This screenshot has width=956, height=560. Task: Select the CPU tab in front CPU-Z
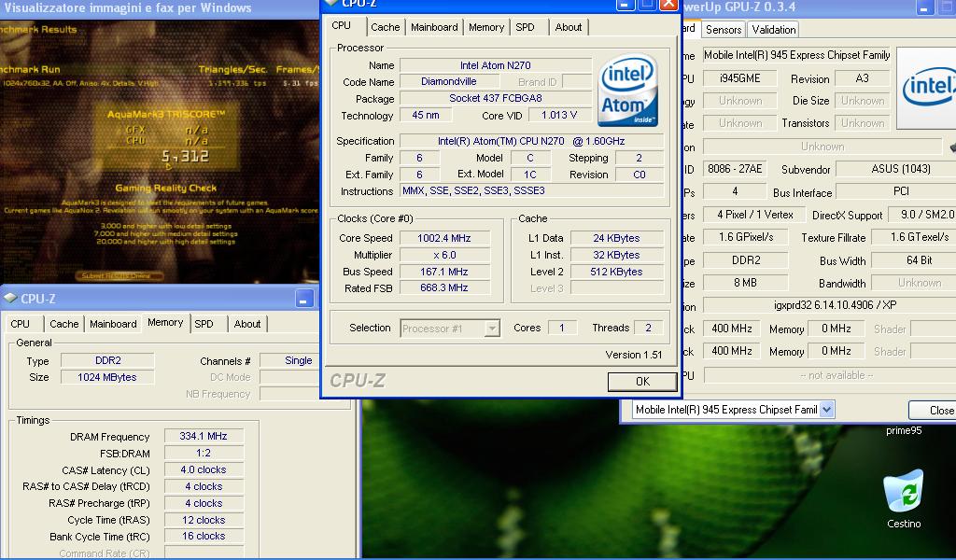pos(342,25)
